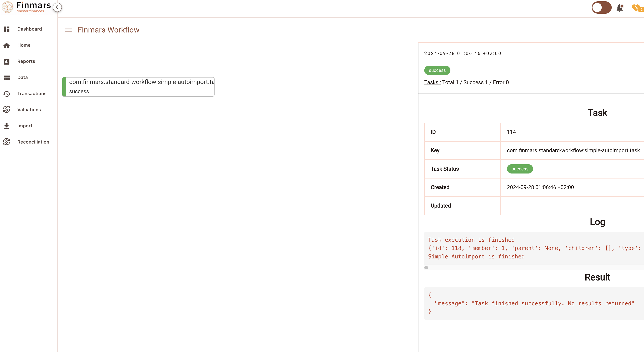Click the Task Status success badge

(x=520, y=169)
